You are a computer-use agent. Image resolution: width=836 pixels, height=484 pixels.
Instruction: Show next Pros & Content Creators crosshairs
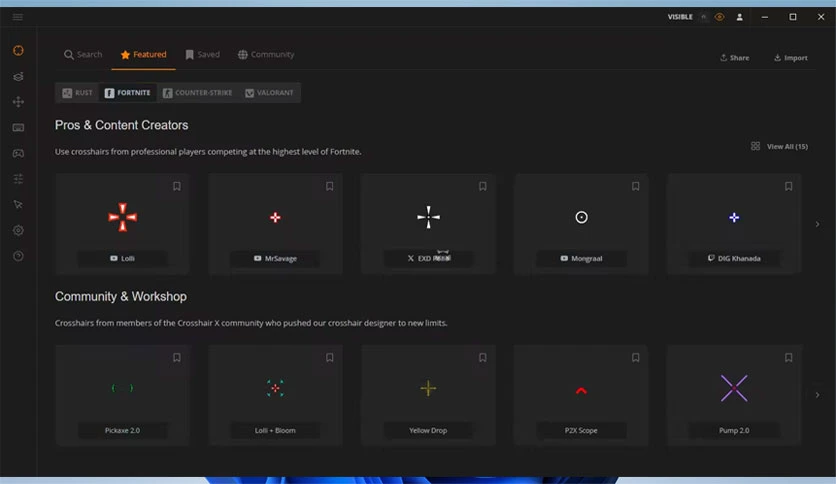817,224
